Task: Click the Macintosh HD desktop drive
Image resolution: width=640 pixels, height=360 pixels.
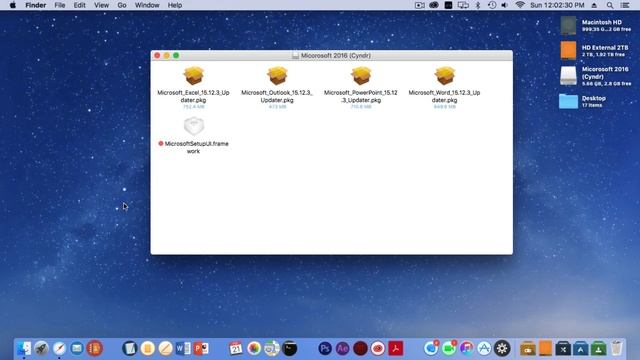Action: (568, 25)
